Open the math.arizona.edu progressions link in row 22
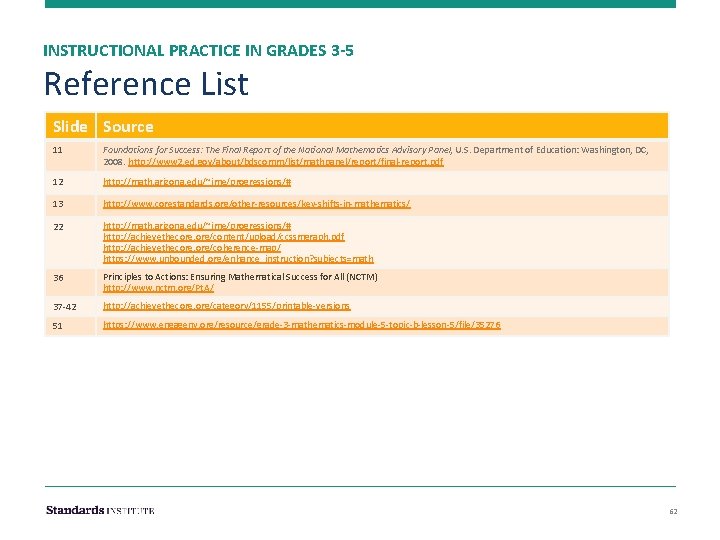Screen dimensions: 720x540 tap(197, 225)
